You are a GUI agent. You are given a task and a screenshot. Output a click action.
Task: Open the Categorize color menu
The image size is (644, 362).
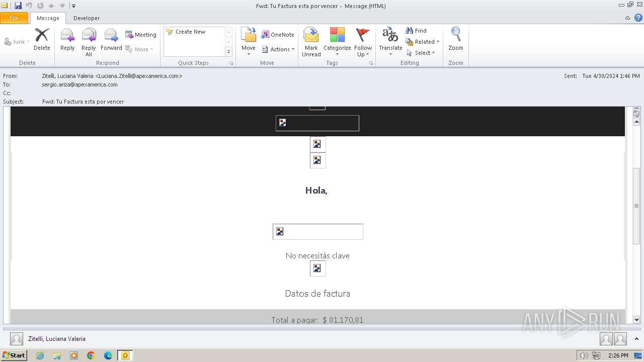337,42
